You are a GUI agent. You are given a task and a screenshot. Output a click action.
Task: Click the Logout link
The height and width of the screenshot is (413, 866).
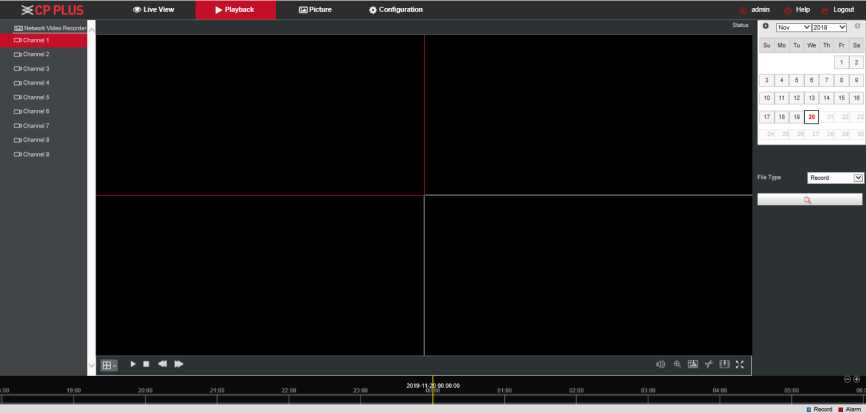click(843, 10)
